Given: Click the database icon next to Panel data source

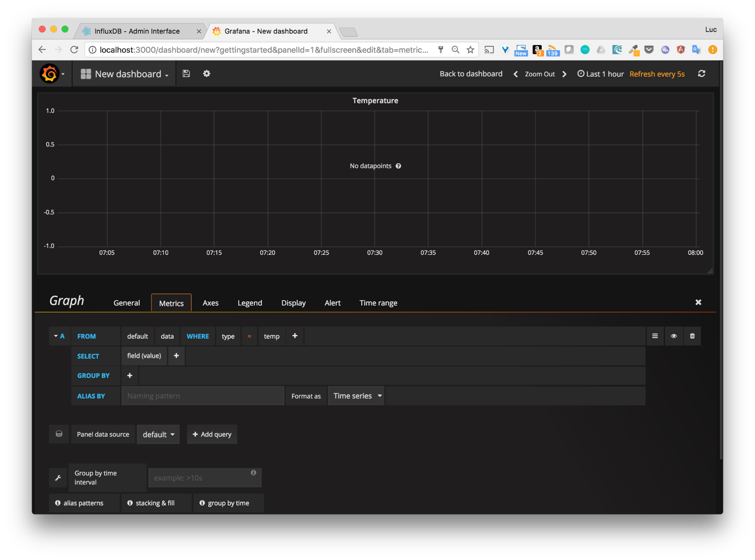Looking at the screenshot, I should coord(59,434).
